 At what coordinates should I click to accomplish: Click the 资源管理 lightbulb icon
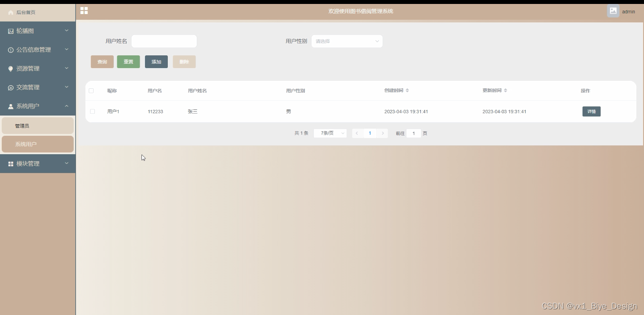11,69
